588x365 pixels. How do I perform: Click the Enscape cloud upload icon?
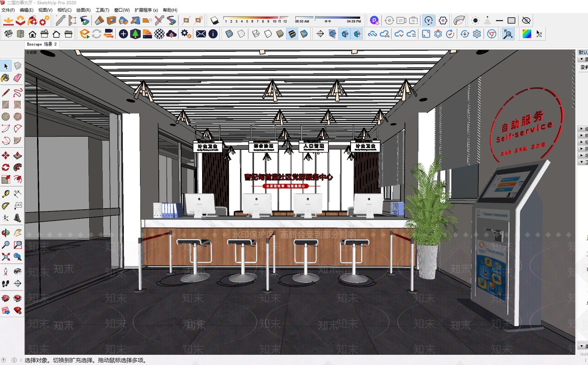pyautogui.click(x=171, y=34)
